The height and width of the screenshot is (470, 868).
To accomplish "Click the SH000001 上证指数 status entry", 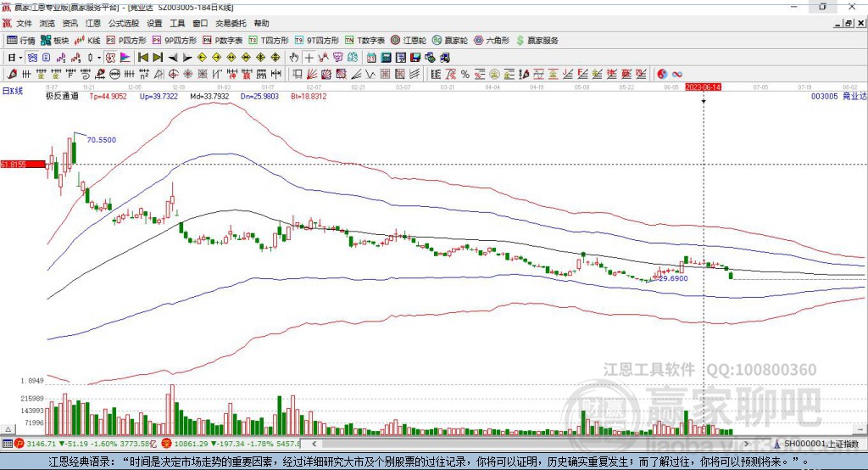I will point(816,444).
